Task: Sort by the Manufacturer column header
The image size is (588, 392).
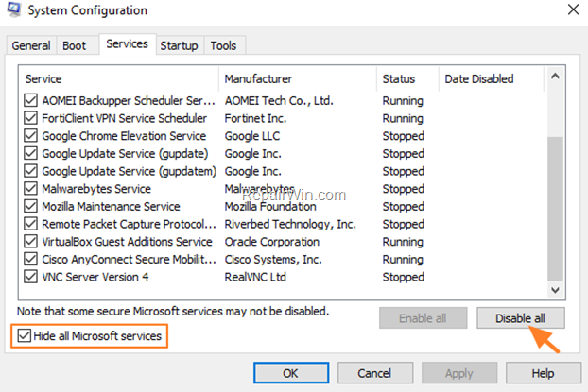Action: [298, 78]
